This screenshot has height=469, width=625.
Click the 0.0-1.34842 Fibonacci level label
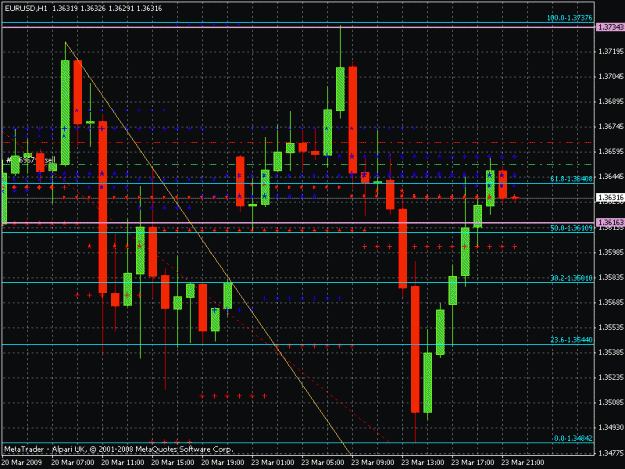click(572, 438)
